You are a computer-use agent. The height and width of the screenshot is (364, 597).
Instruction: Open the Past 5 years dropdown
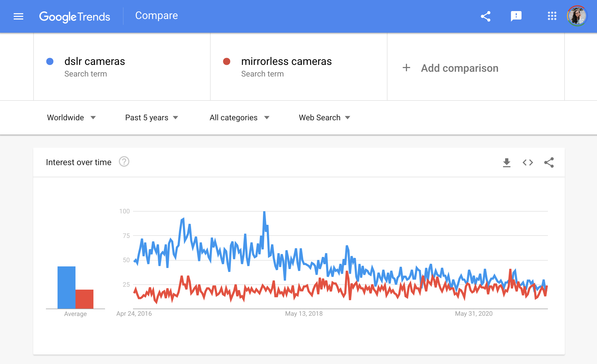[151, 118]
